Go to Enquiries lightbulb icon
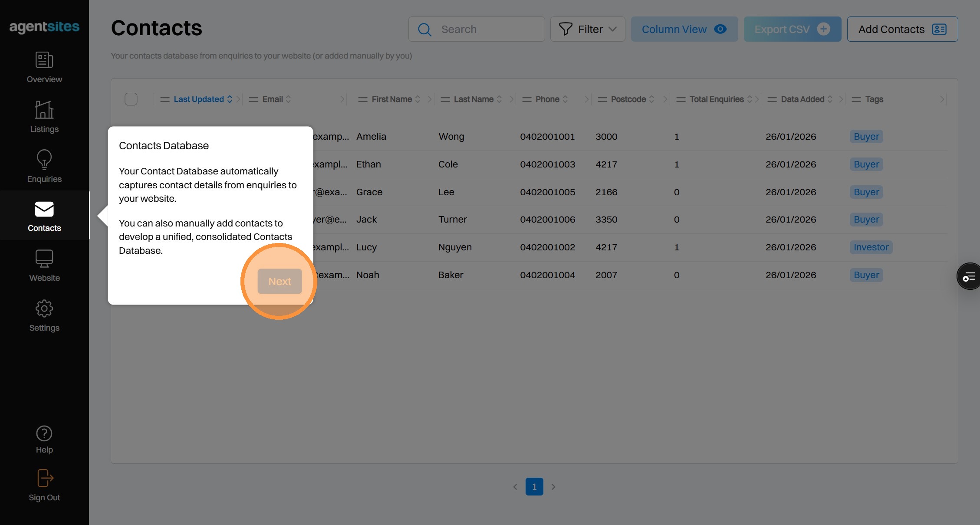This screenshot has height=525, width=980. tap(44, 160)
